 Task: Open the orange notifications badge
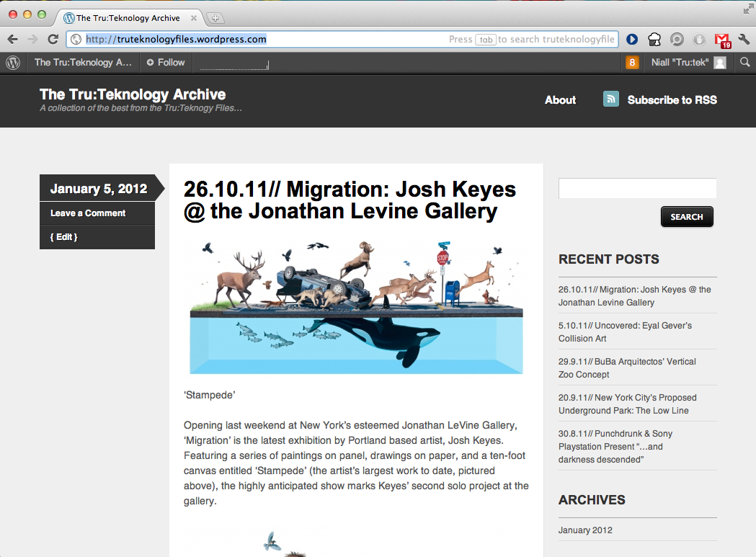632,63
